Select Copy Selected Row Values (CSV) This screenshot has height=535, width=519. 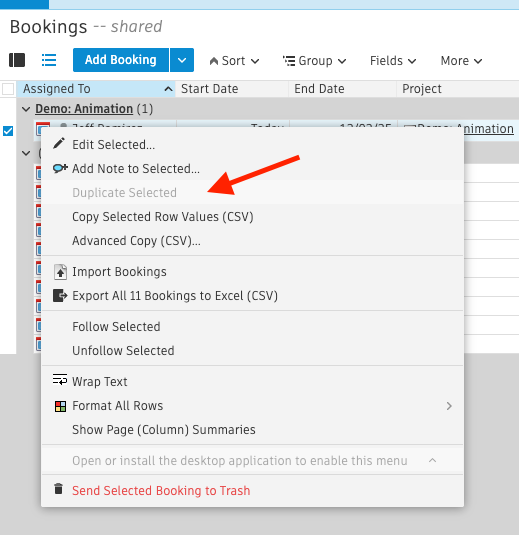252,217
